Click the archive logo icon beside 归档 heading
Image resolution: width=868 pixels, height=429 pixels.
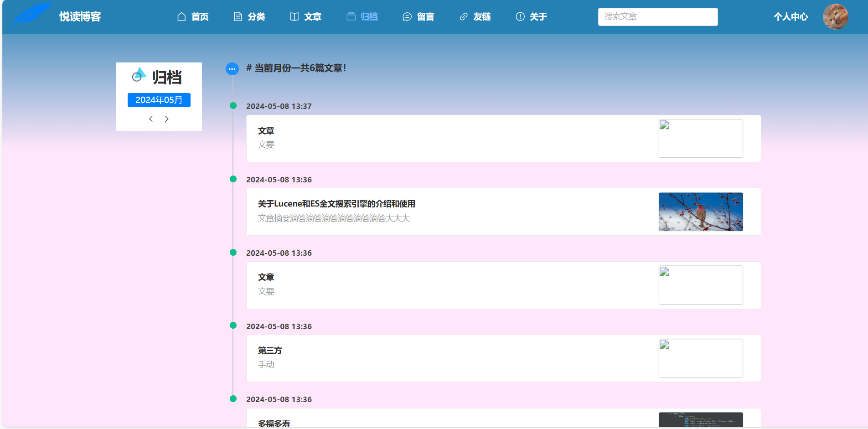click(139, 75)
